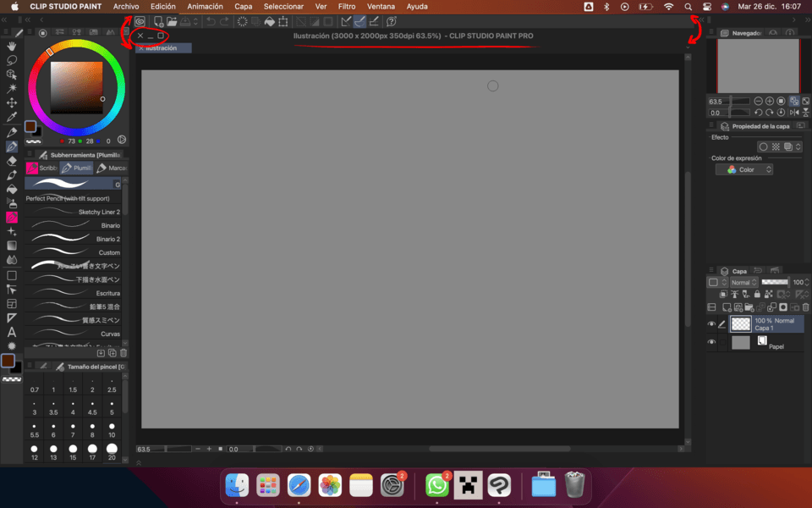Hide the Papel layer with its eye icon

point(711,342)
